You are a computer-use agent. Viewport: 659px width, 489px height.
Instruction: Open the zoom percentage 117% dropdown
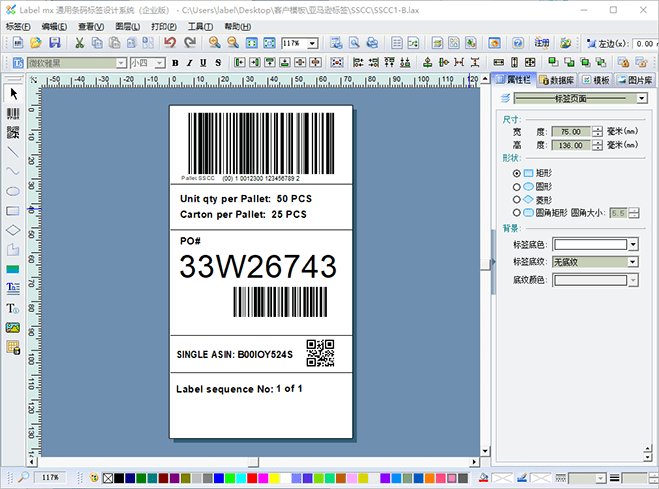pos(312,43)
